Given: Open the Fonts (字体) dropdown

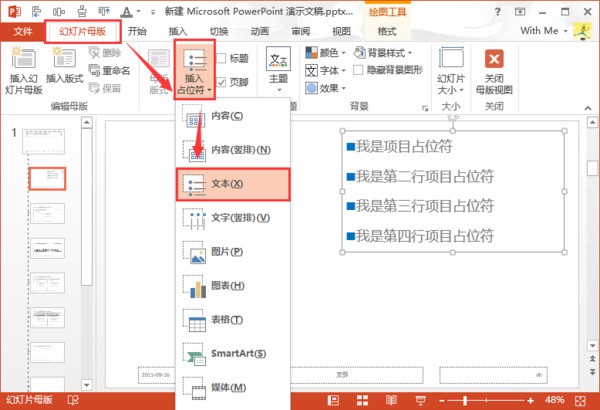Looking at the screenshot, I should (x=325, y=70).
